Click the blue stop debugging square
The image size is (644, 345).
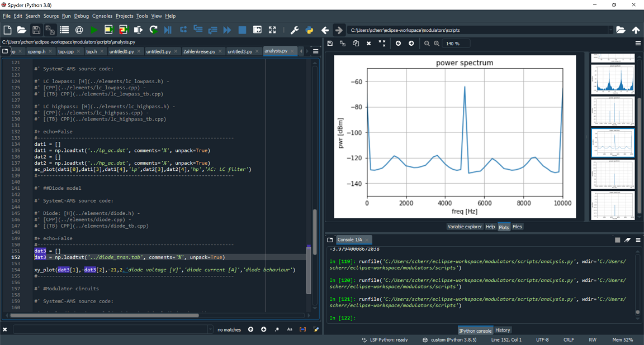[x=242, y=30]
